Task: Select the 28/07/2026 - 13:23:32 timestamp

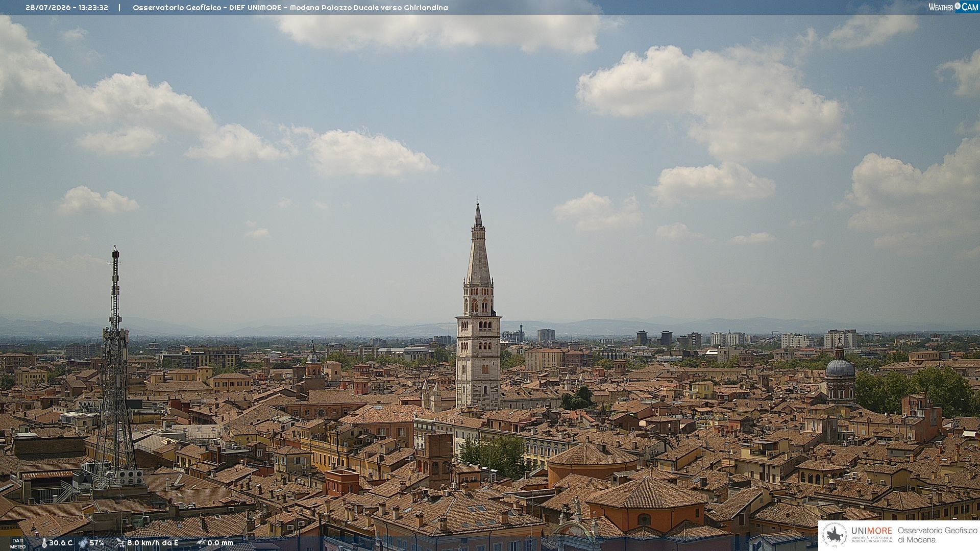Action: coord(67,8)
